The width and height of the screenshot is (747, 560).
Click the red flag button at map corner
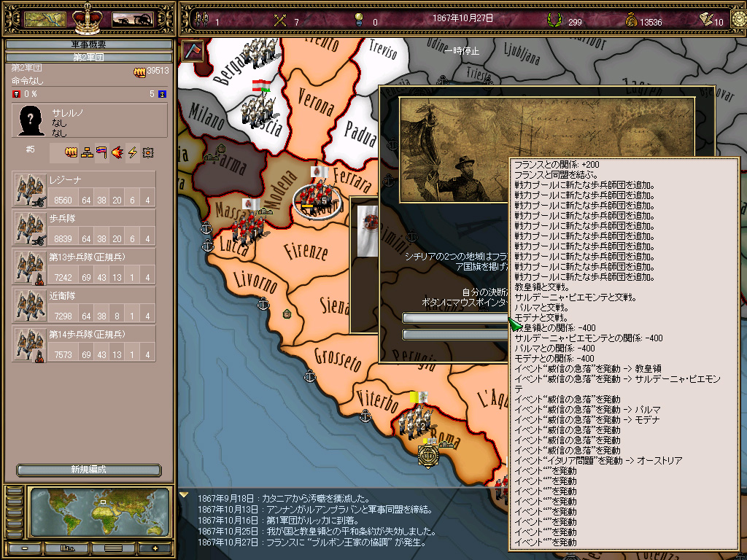pos(193,51)
